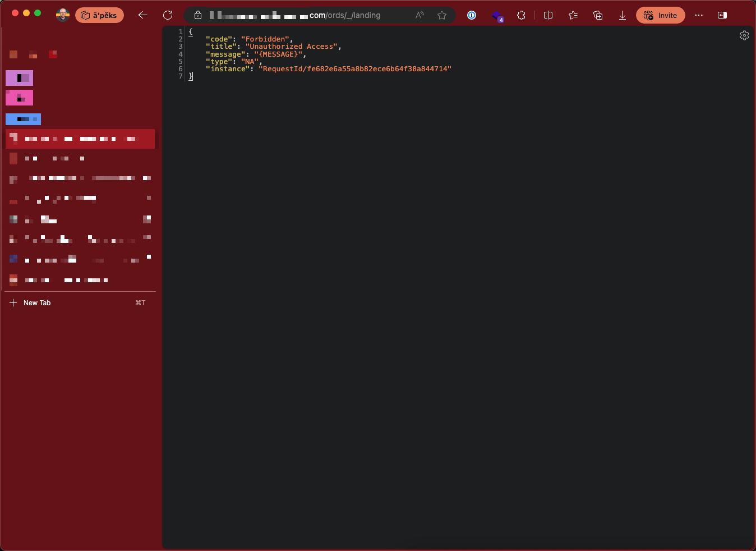Open the Collections panel
The width and height of the screenshot is (756, 551).
(x=598, y=15)
